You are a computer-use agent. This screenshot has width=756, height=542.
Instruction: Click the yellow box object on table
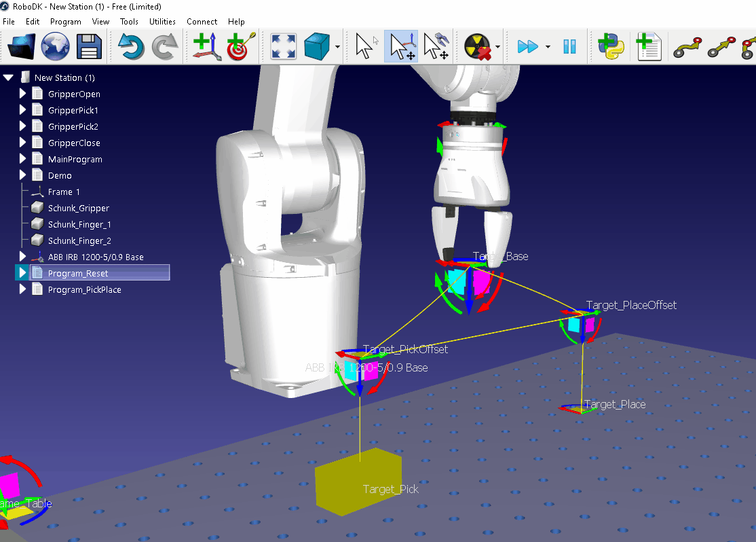pos(358,482)
